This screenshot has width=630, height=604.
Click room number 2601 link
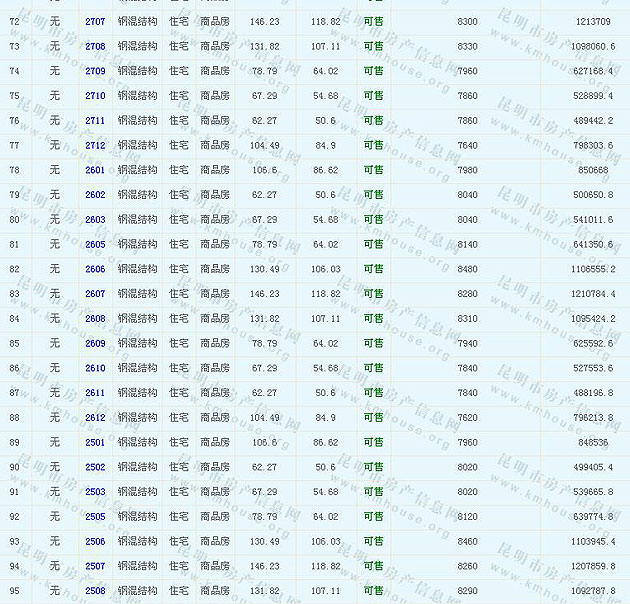(95, 170)
